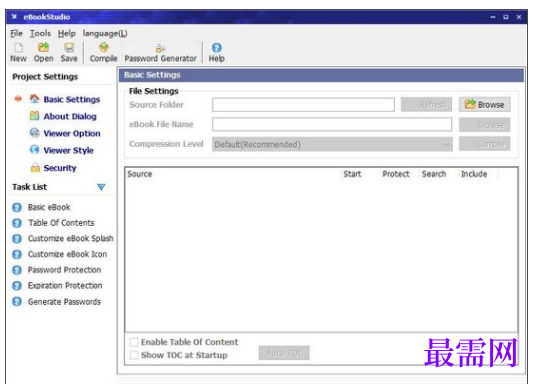Click the Start column header
The image size is (536, 384).
pos(352,174)
